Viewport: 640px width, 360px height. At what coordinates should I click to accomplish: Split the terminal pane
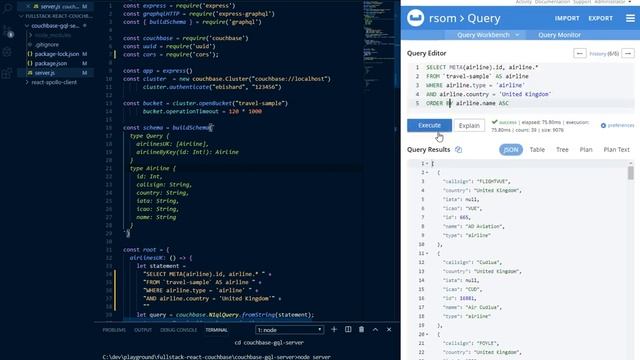click(348, 329)
